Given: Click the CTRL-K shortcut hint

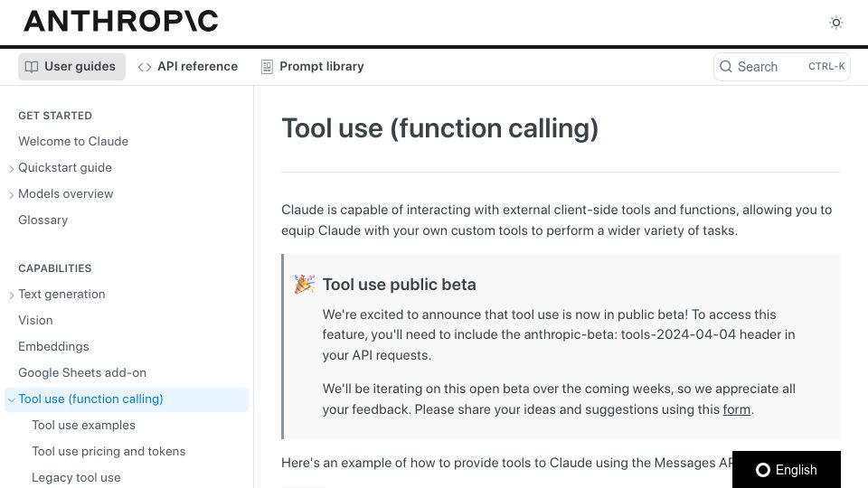Looking at the screenshot, I should [x=826, y=66].
